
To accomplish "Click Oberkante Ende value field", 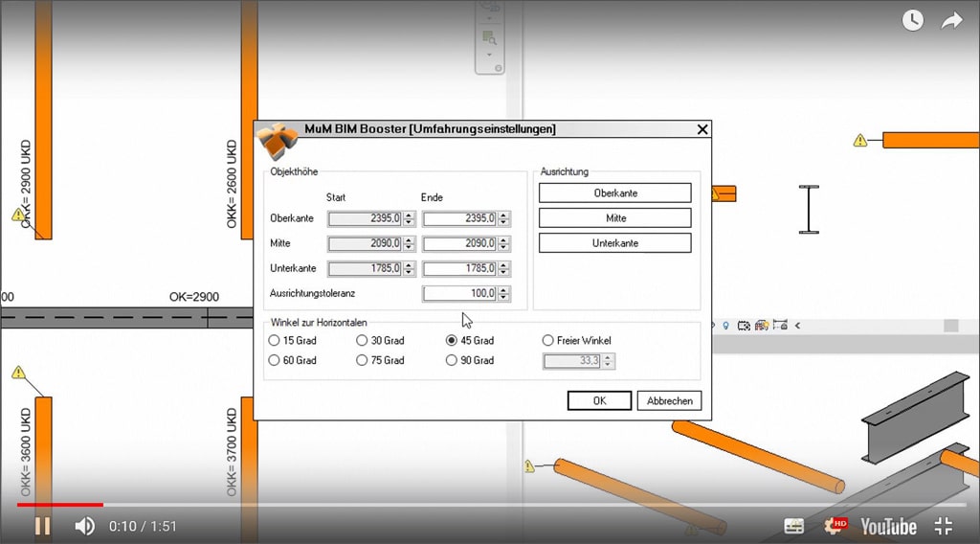I will (459, 218).
